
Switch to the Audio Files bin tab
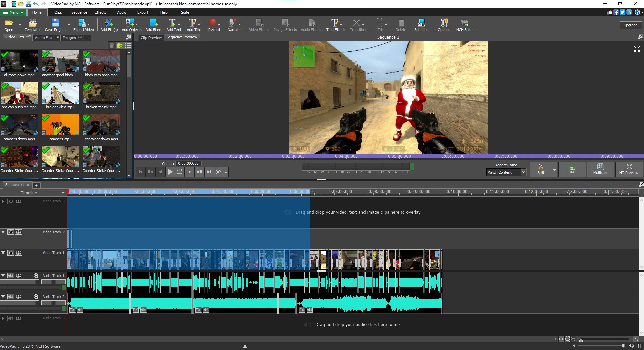point(47,38)
